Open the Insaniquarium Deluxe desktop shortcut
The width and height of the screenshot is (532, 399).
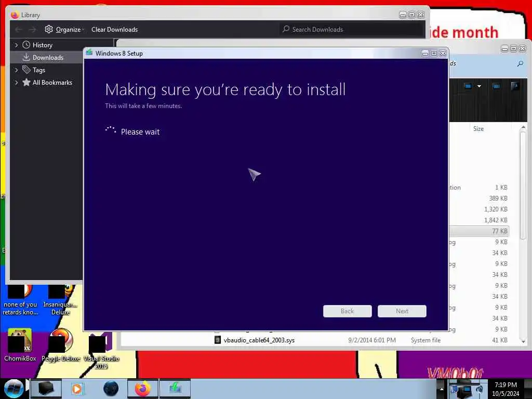click(60, 300)
